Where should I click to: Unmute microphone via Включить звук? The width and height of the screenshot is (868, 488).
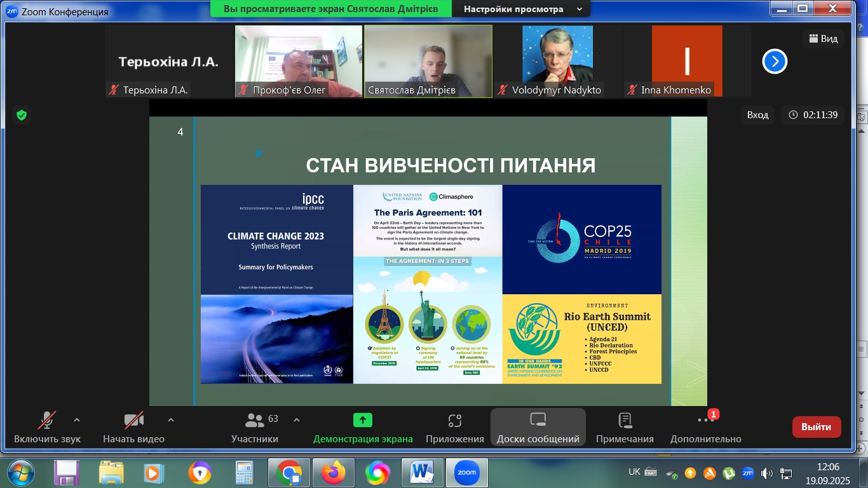tap(47, 427)
